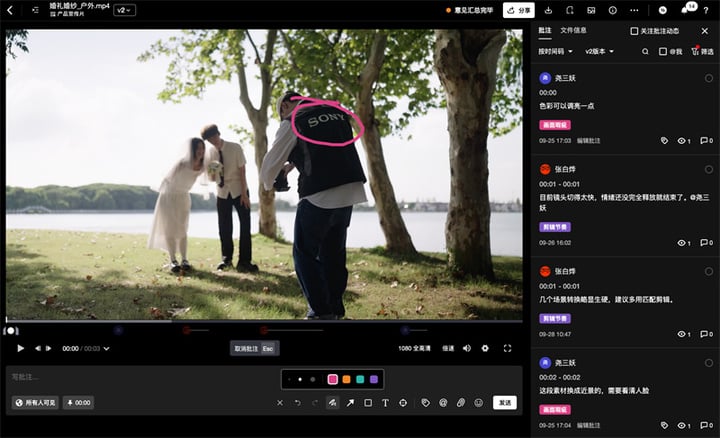Click the freehand brush drawing tool

tap(333, 403)
